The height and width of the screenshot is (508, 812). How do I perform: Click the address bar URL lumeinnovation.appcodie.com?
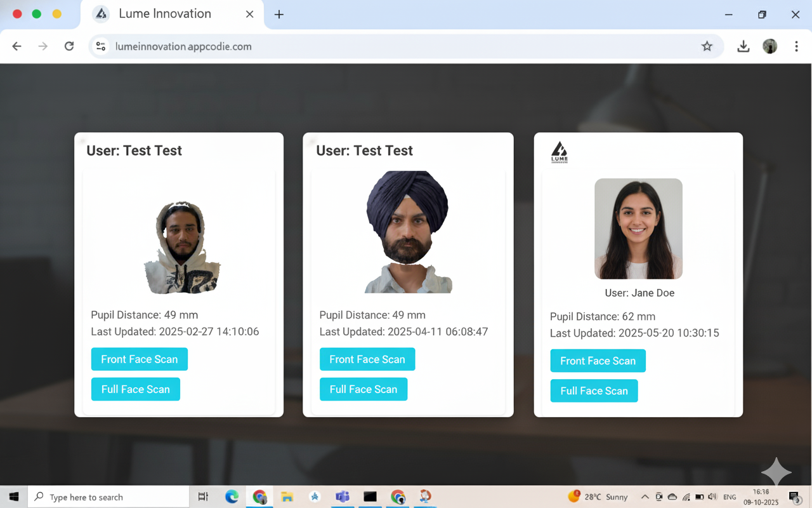[183, 46]
